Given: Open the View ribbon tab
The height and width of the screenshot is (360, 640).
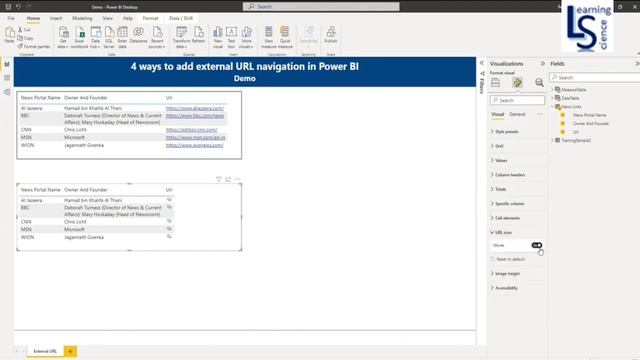Looking at the screenshot, I should click(107, 18).
